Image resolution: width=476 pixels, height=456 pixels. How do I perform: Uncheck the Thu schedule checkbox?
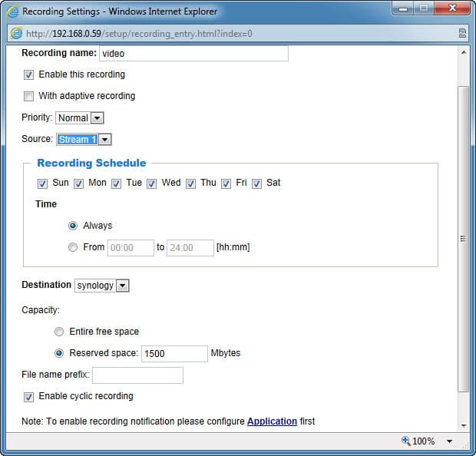coord(190,183)
